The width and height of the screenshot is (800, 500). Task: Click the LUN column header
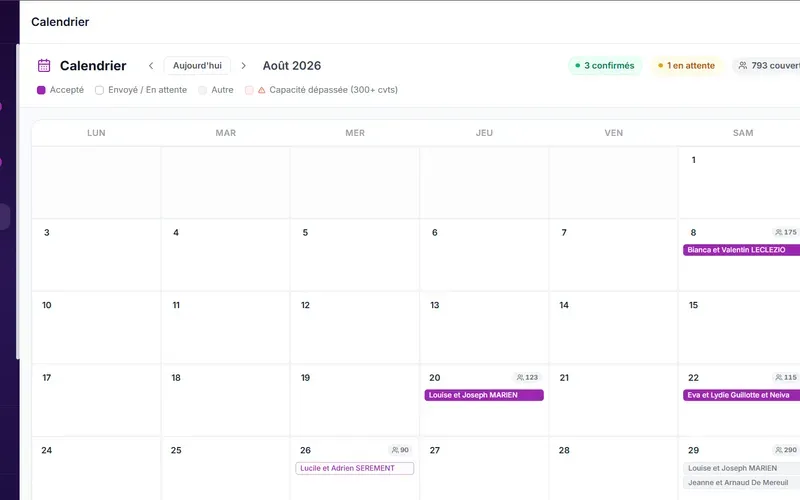(96, 133)
